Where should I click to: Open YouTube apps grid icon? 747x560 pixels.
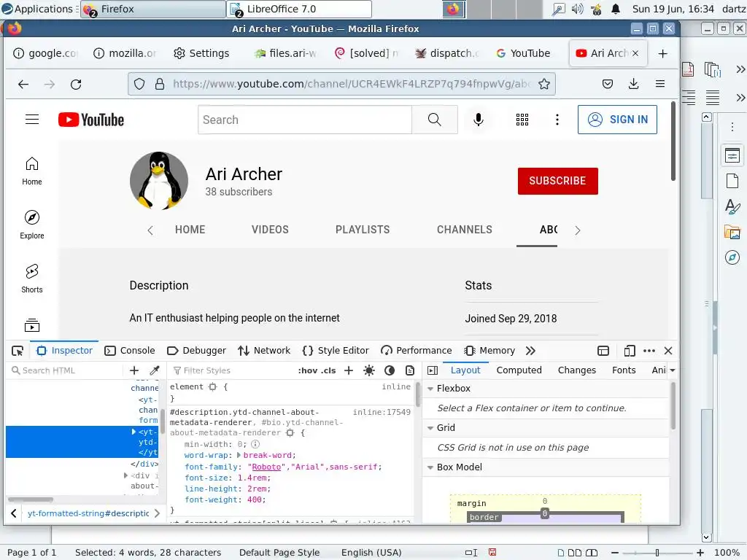pos(522,120)
